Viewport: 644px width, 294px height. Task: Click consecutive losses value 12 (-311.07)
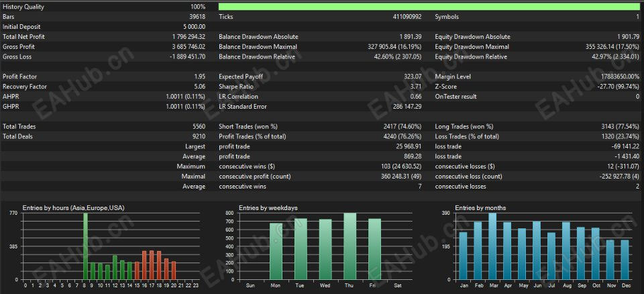coord(623,166)
